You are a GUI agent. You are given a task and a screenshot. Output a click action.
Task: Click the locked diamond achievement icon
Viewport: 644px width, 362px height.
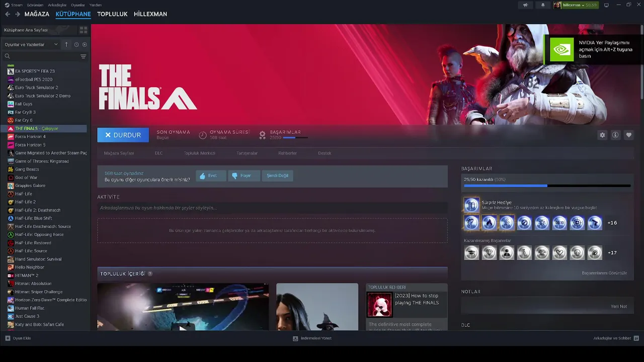pyautogui.click(x=489, y=253)
